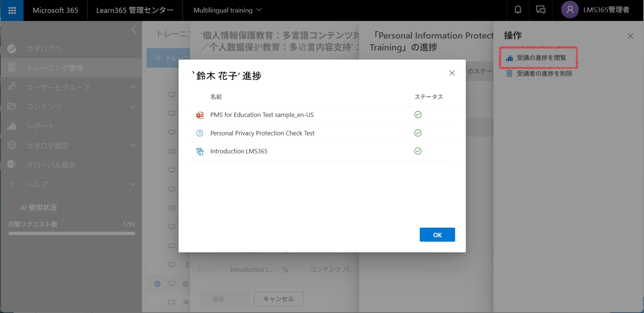Select トレーニング管理 in the sidebar
644x313 pixels.
(71, 68)
